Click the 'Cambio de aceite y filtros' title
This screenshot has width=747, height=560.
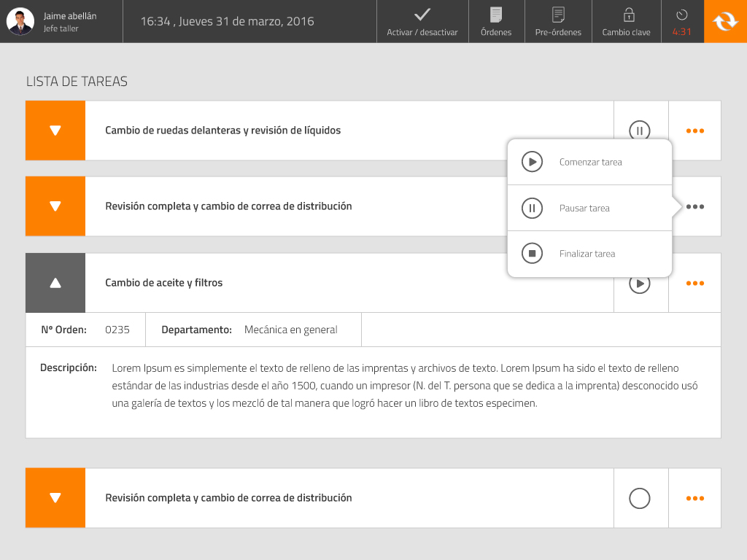pyautogui.click(x=164, y=283)
